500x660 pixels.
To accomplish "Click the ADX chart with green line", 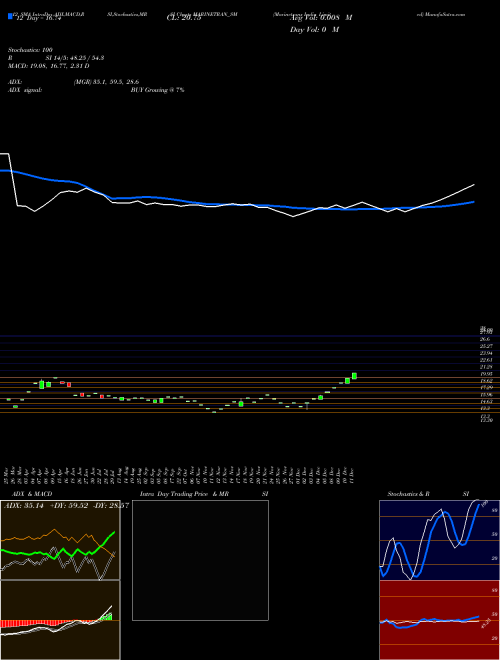I will 60,540.
